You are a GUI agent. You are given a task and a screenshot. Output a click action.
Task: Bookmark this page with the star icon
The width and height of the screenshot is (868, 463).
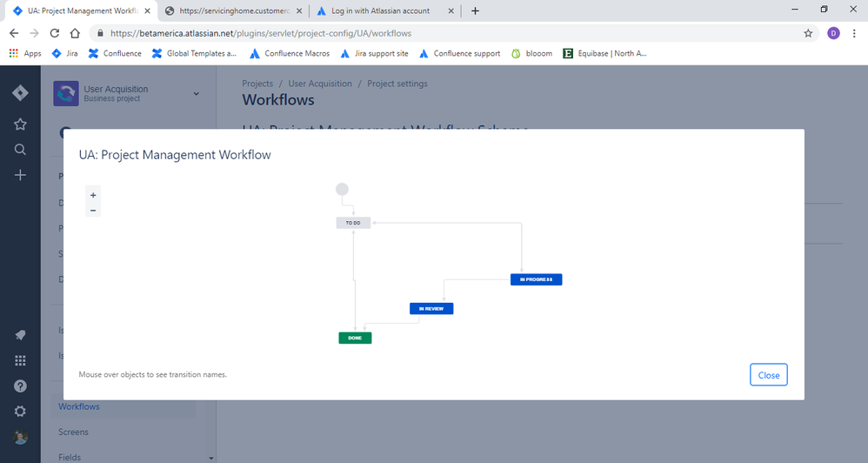808,33
